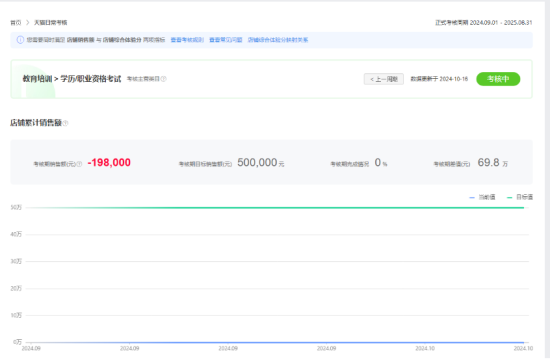Toggle the 目标值 series in the chart legend
This screenshot has height=364, width=550.
coord(520,197)
